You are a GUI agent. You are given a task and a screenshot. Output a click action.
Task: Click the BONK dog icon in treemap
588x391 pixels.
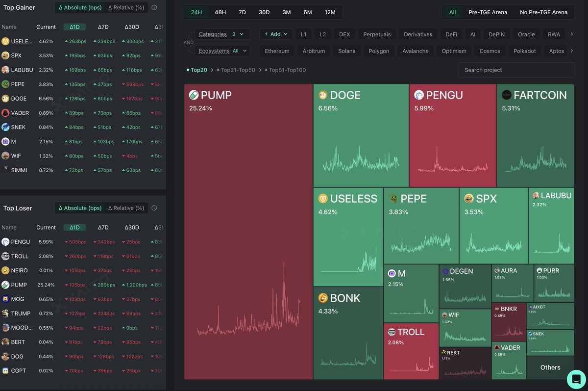[323, 298]
